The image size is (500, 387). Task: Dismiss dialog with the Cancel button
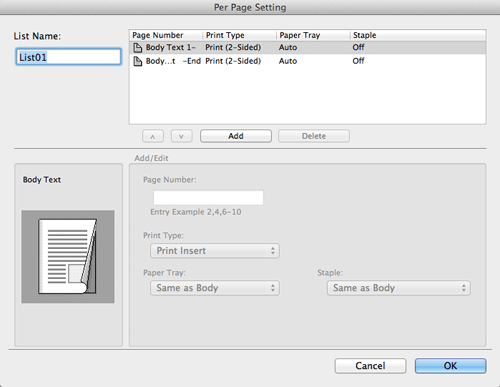[370, 366]
